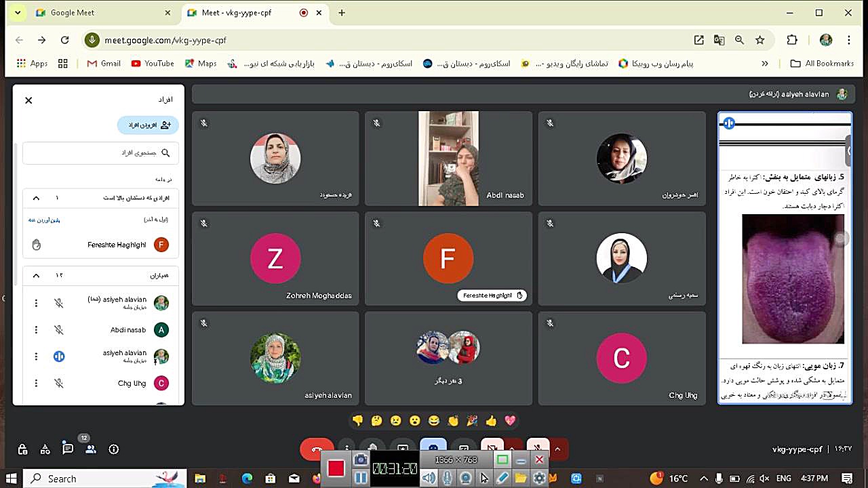The width and height of the screenshot is (868, 488).
Task: Collapse the raised hands section
Action: (36, 198)
